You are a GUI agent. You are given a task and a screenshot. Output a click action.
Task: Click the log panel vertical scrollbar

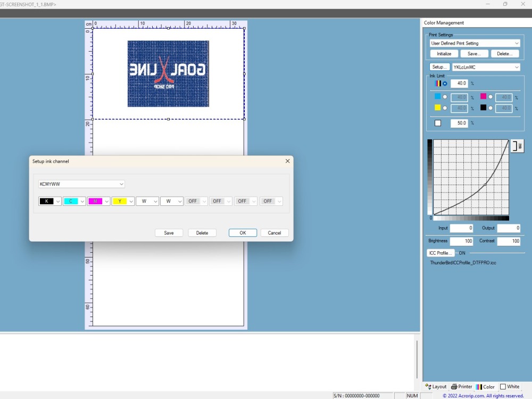pos(417,360)
